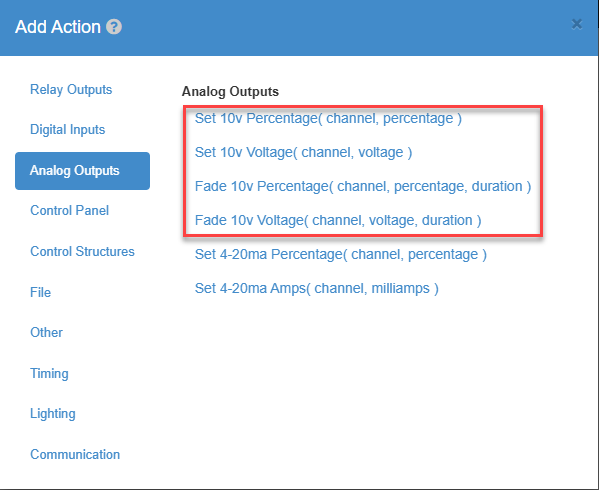Screen dimensions: 599x490
Task: Select the Communication category
Action: pos(75,454)
